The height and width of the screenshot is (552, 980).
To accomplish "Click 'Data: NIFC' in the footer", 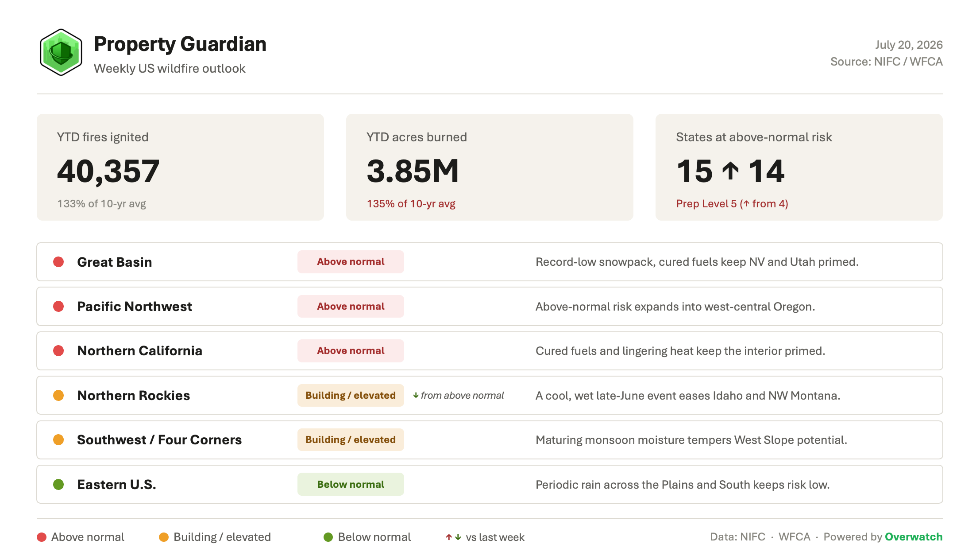I will click(x=738, y=536).
